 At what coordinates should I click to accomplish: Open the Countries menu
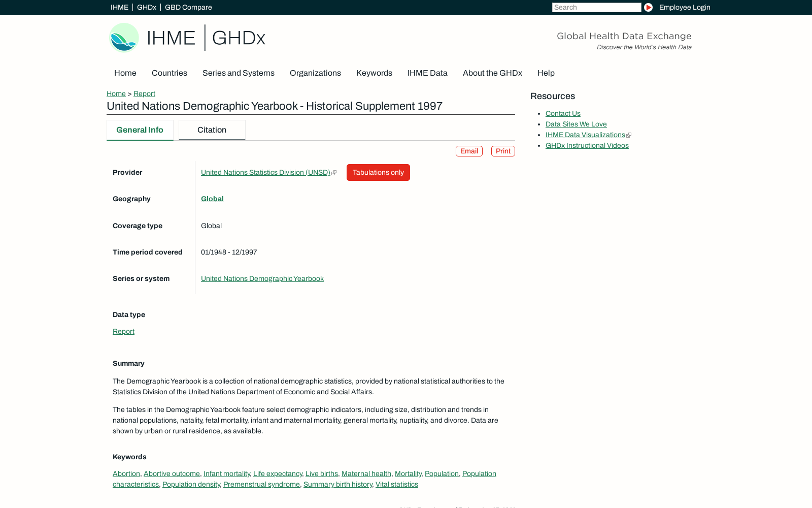pyautogui.click(x=170, y=73)
